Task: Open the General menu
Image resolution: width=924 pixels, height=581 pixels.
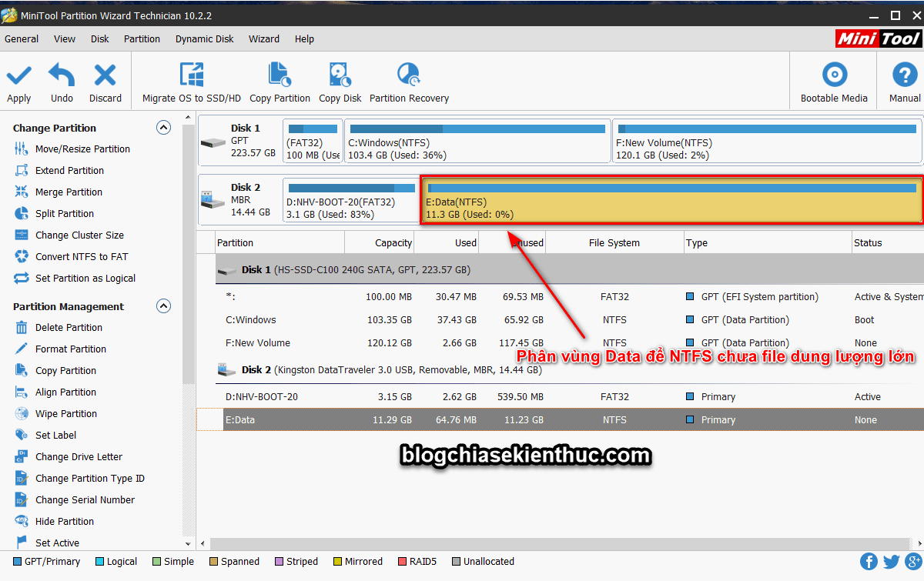Action: tap(22, 38)
